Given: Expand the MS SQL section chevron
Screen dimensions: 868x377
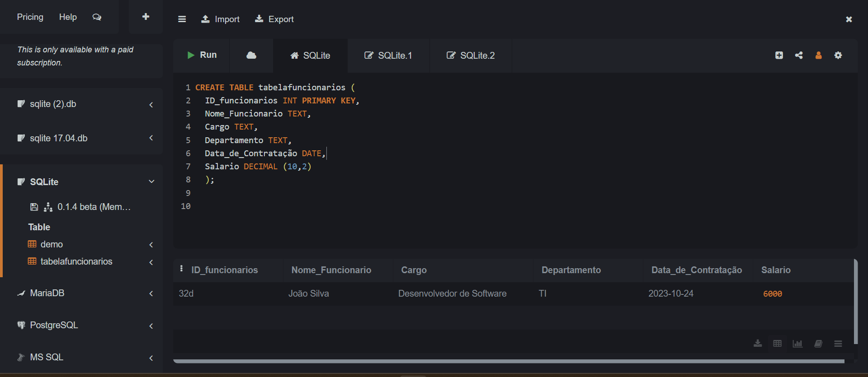Looking at the screenshot, I should (151, 358).
